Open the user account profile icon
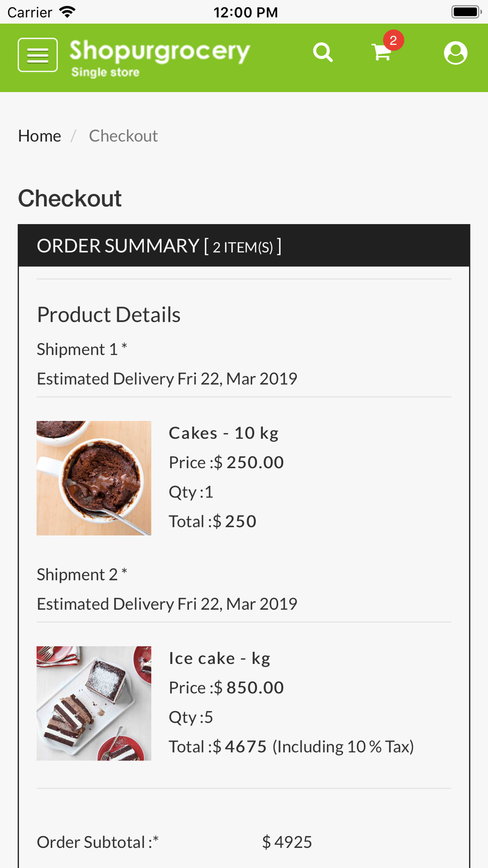Screen dimensions: 488x868 pyautogui.click(x=455, y=53)
